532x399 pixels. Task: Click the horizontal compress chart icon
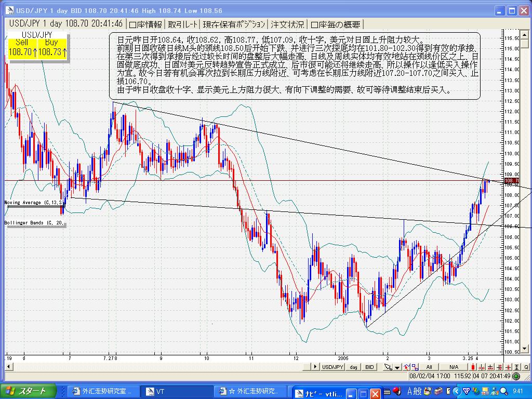point(482,367)
